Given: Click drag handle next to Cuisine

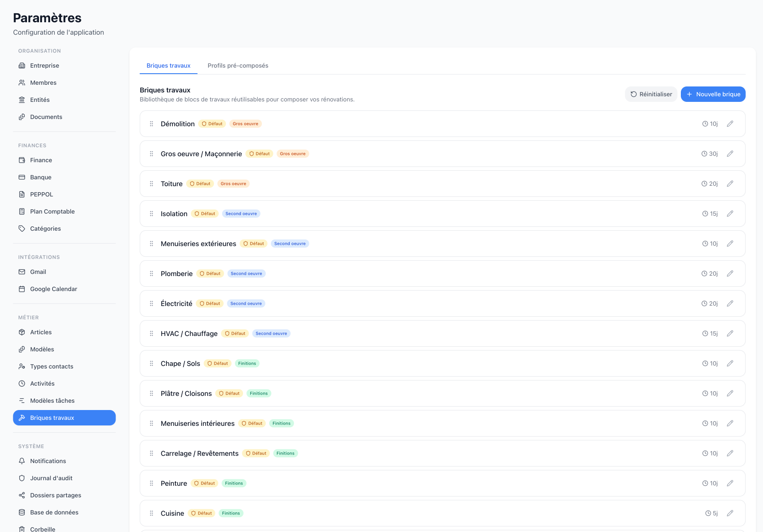Looking at the screenshot, I should click(x=151, y=513).
